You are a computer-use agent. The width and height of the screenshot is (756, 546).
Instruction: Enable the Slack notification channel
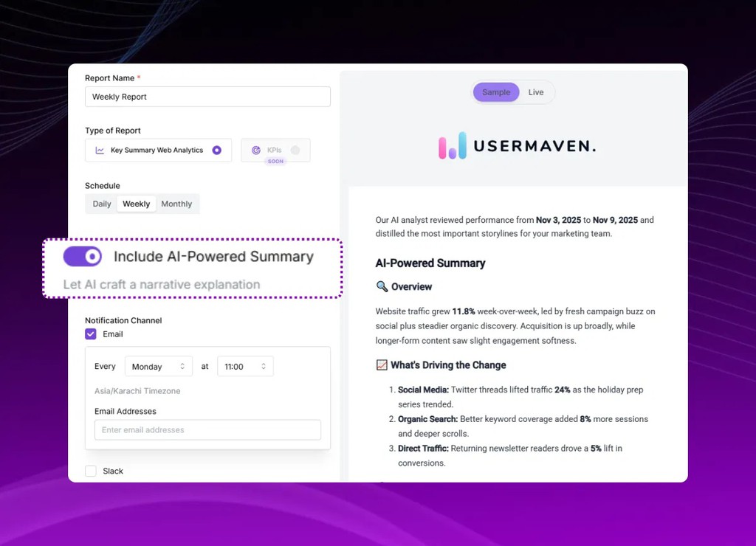[91, 470]
